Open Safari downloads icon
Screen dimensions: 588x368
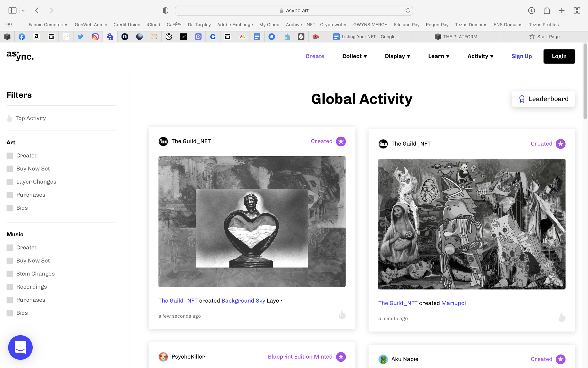(531, 10)
